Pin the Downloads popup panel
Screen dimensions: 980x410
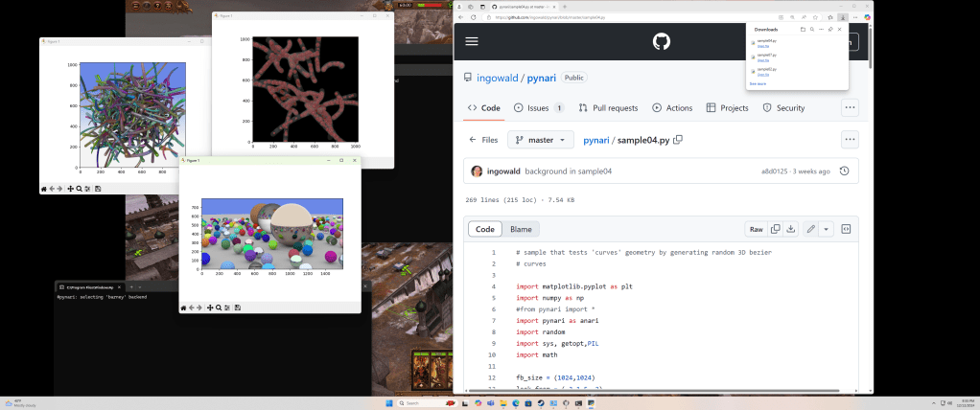click(x=830, y=30)
